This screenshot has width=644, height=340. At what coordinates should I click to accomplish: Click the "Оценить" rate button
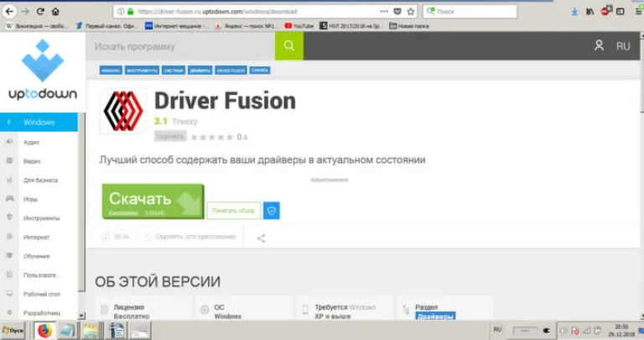(170, 136)
